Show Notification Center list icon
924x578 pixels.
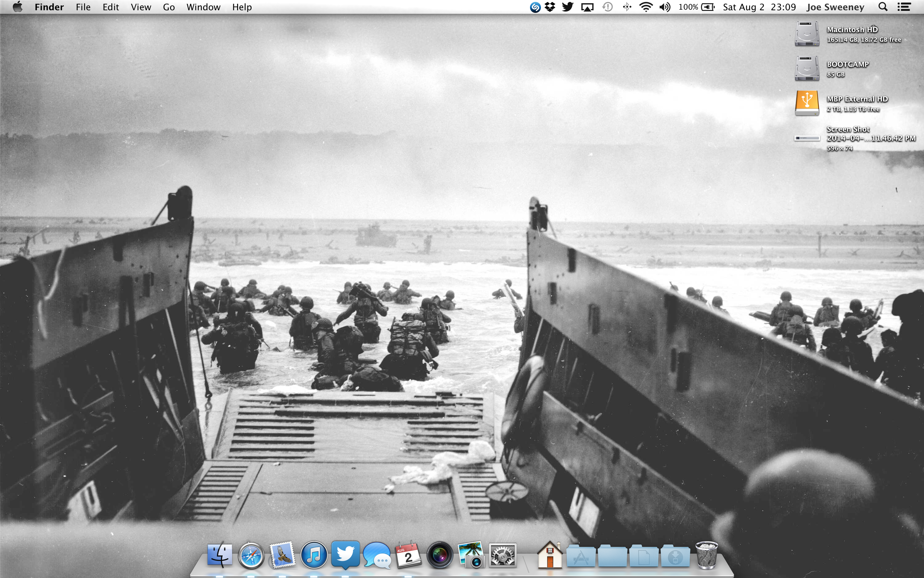coord(904,7)
